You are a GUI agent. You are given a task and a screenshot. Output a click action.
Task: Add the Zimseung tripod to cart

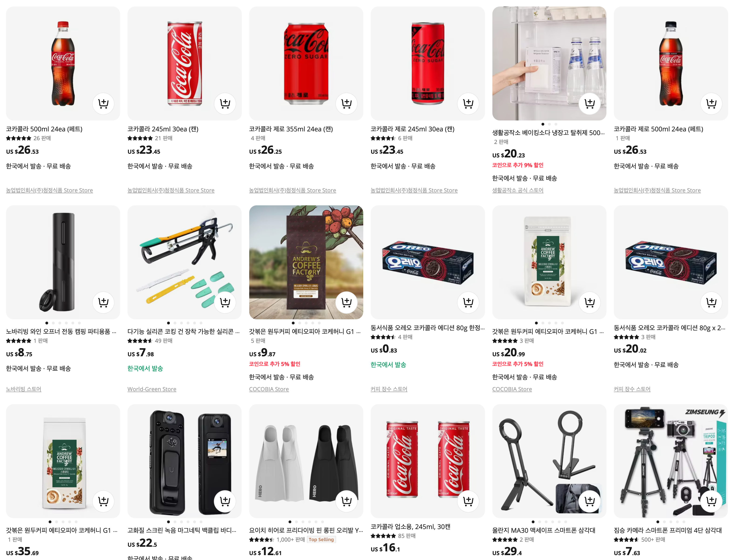tap(711, 501)
